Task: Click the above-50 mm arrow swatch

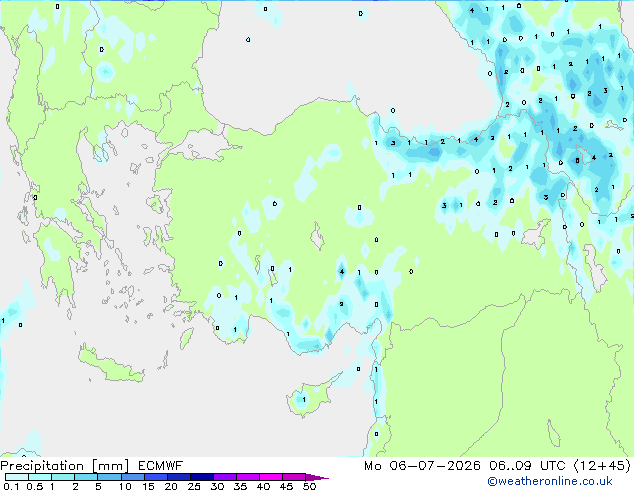Action: coord(317,477)
